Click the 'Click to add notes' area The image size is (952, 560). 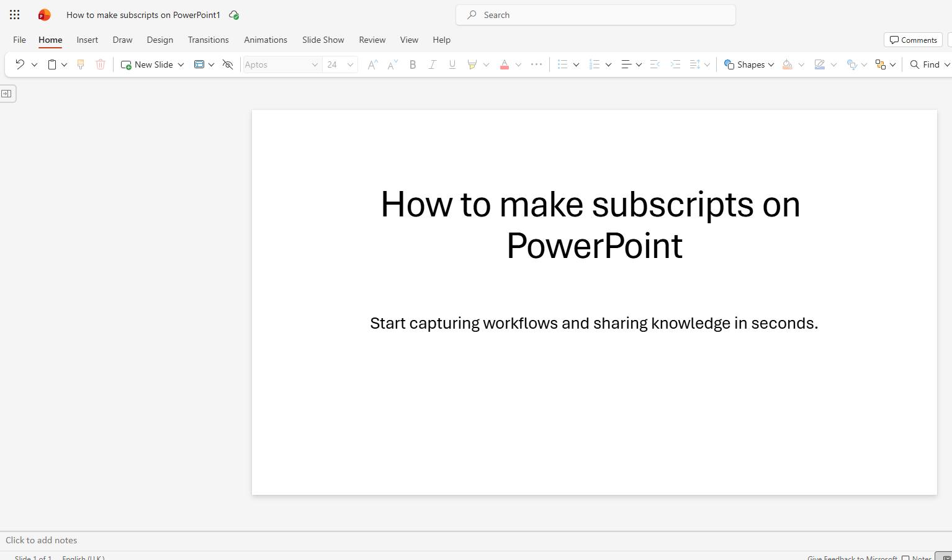[476, 540]
